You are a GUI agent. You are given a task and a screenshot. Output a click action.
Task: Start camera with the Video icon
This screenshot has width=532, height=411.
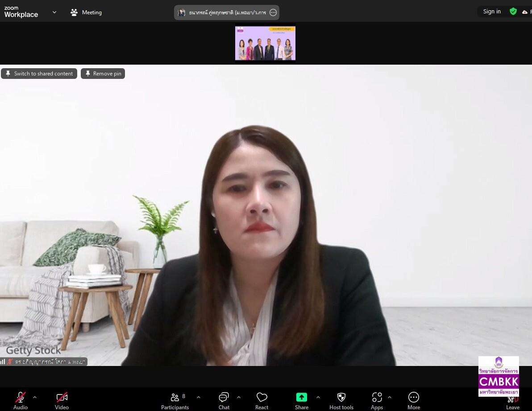[x=62, y=397]
